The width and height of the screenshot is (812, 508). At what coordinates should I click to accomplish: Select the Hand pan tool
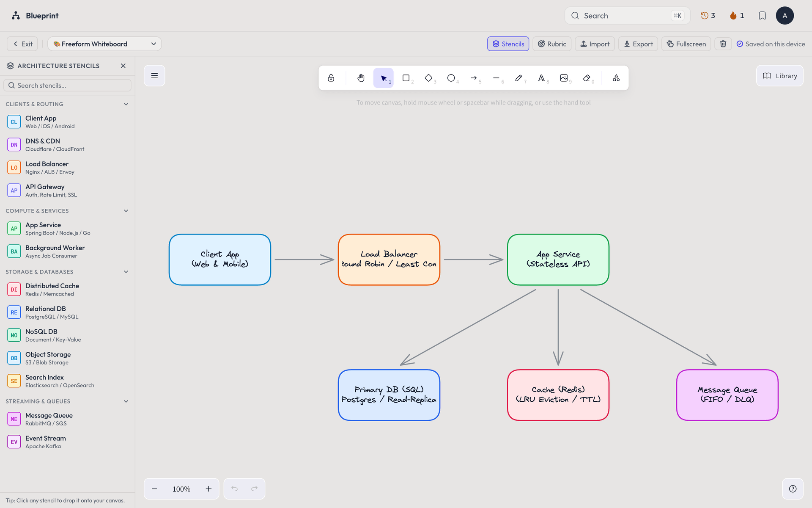coord(361,78)
